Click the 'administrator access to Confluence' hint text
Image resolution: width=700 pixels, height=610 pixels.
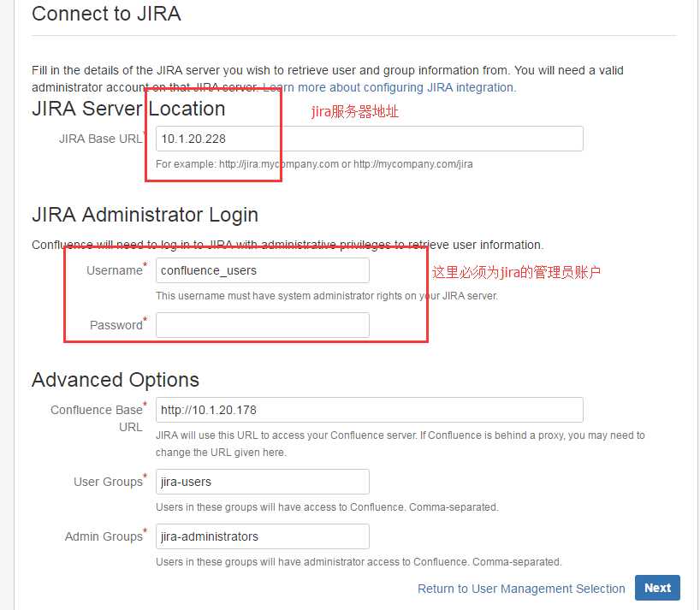click(x=359, y=562)
